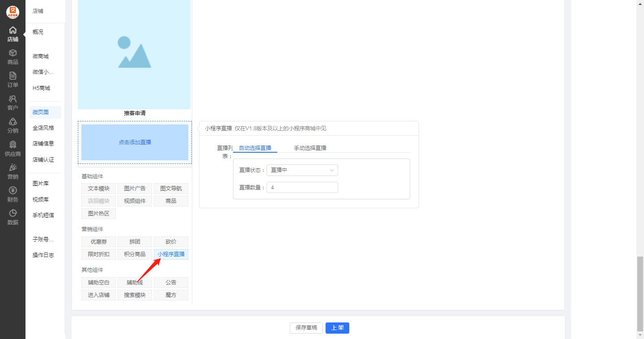The image size is (644, 339).
Task: Open the 客户 customers icon
Action: [x=13, y=103]
